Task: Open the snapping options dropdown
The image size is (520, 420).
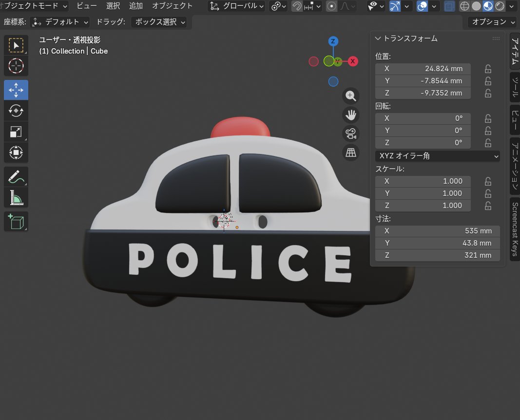Action: click(x=312, y=6)
